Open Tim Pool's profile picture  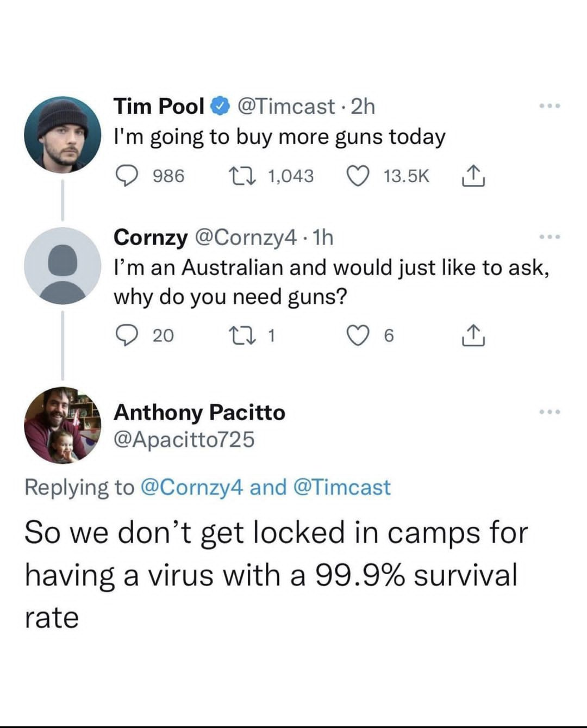(63, 135)
